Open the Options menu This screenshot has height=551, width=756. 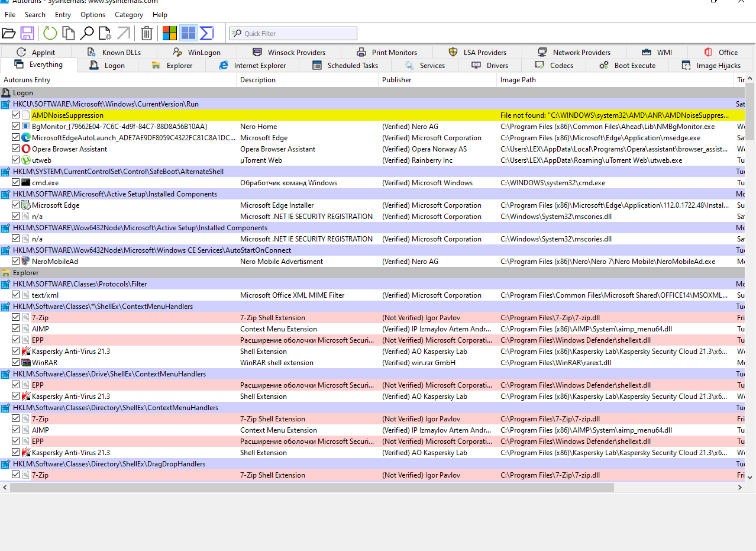click(x=93, y=15)
